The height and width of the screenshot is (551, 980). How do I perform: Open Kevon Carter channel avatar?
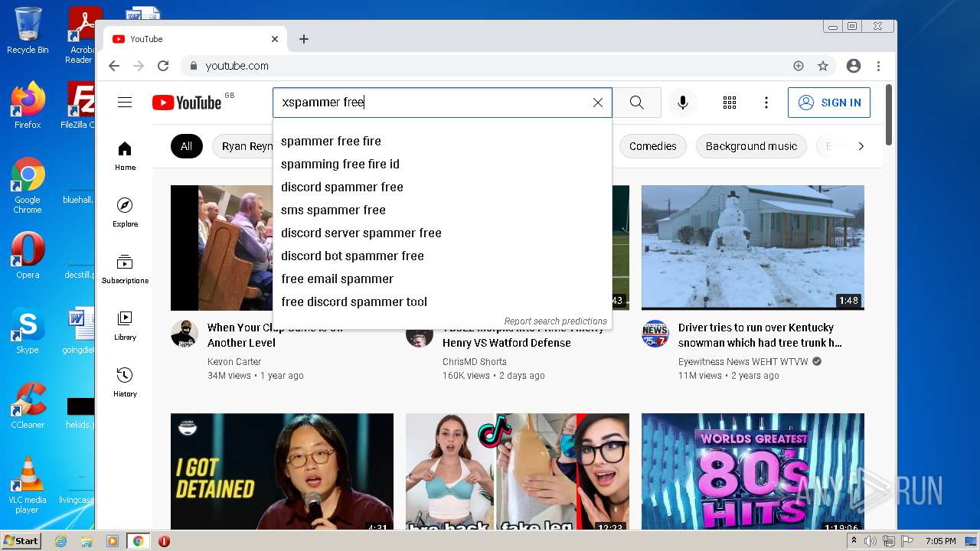185,334
